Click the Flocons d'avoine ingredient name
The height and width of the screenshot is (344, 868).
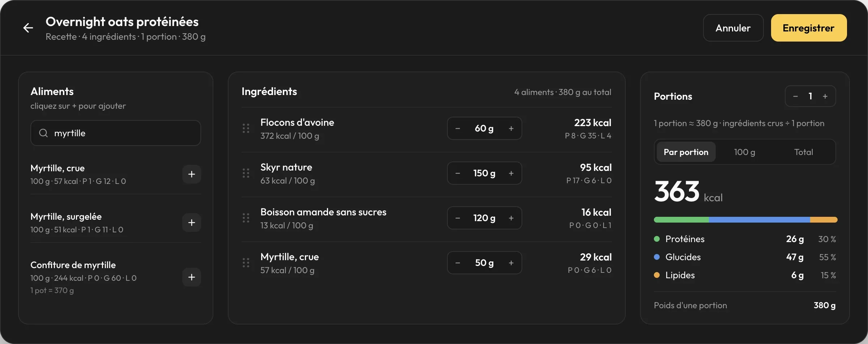click(x=297, y=122)
